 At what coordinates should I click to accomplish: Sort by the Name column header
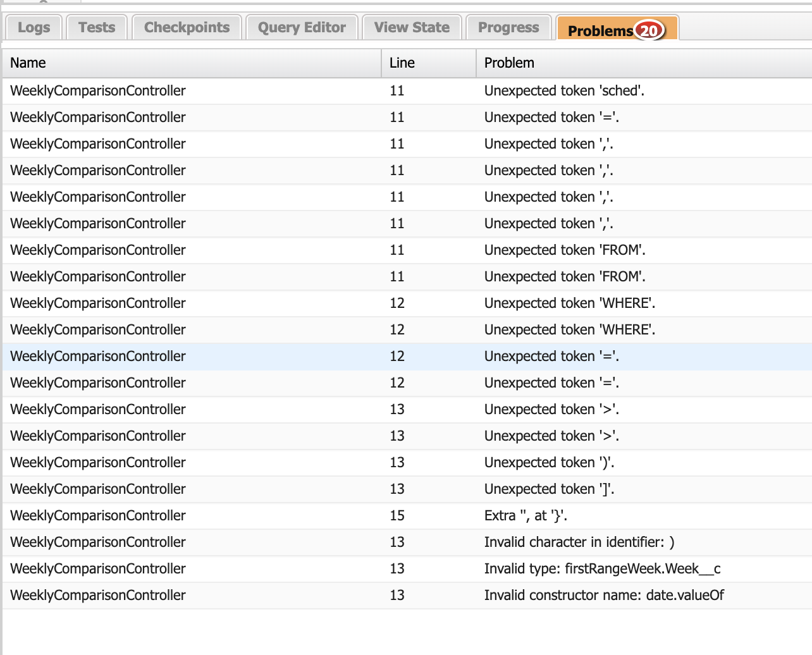click(190, 63)
